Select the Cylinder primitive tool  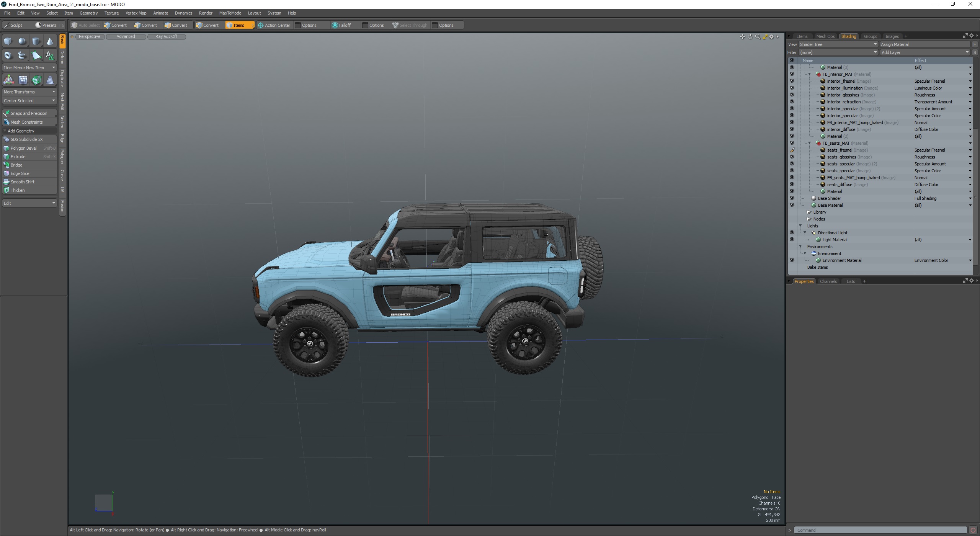coord(36,41)
